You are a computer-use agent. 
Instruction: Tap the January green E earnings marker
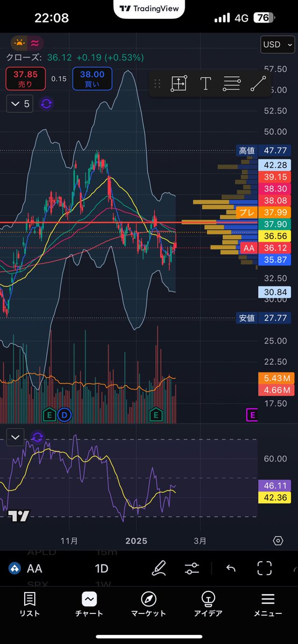pyautogui.click(x=156, y=414)
